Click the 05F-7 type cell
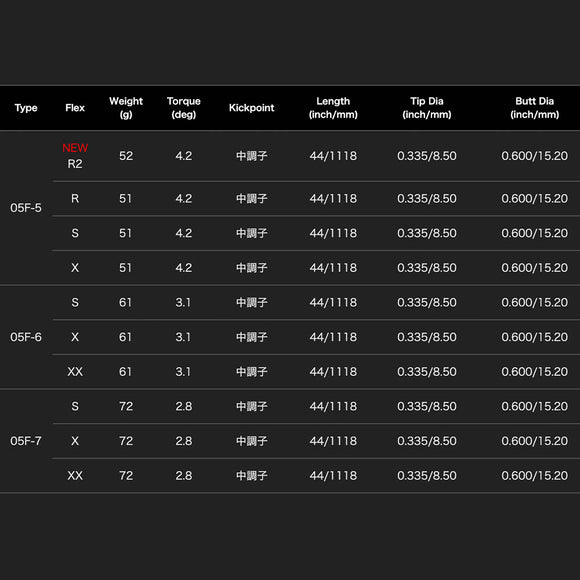580x580 pixels. click(26, 441)
